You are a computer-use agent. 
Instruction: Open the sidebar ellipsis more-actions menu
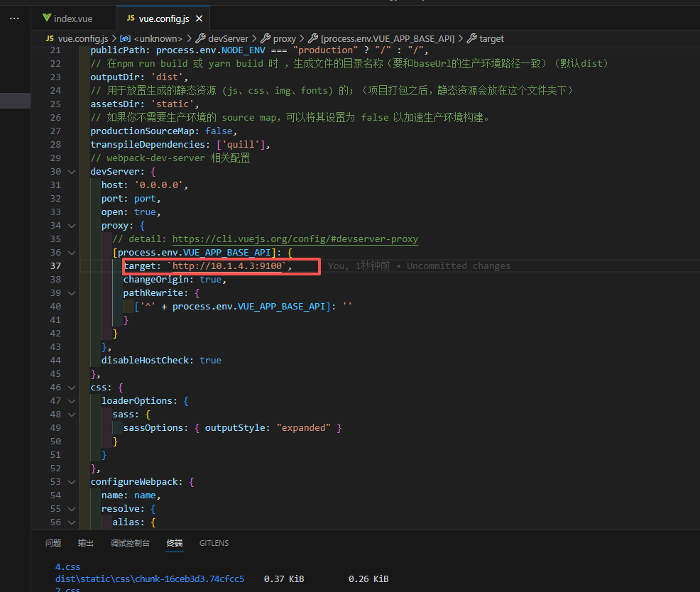(14, 18)
